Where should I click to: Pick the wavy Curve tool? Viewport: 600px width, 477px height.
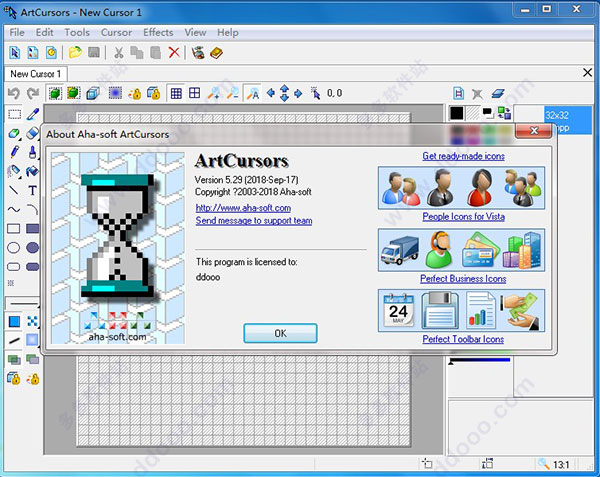click(x=14, y=209)
